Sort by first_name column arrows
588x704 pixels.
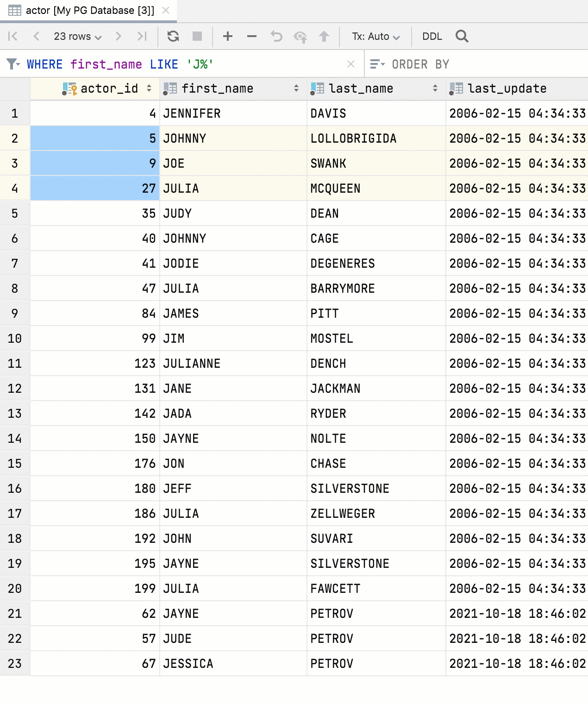[x=296, y=88]
